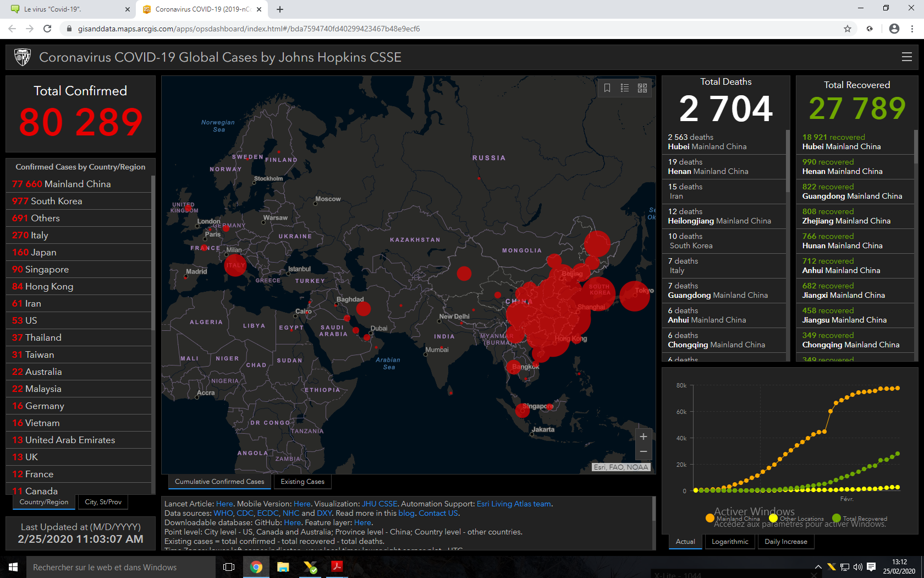Click the Windows search box
Viewport: 924px width, 578px height.
pyautogui.click(x=121, y=567)
